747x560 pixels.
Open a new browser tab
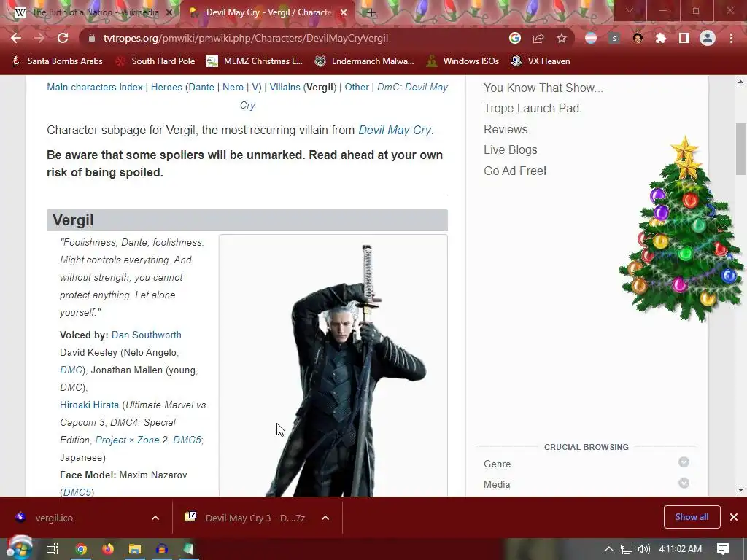(371, 12)
